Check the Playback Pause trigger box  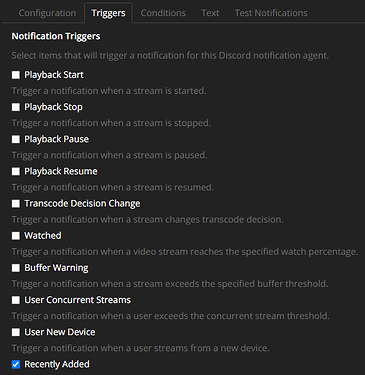pyautogui.click(x=16, y=139)
